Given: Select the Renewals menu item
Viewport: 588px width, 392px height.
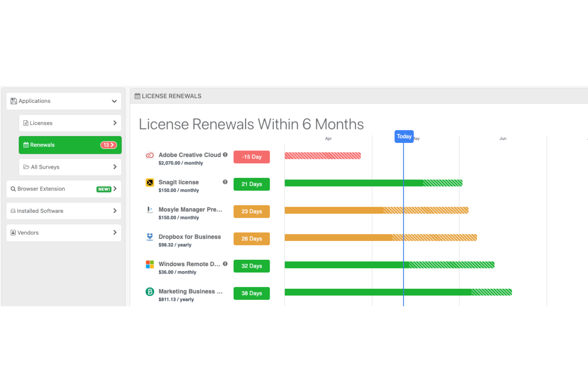Looking at the screenshot, I should click(x=70, y=145).
